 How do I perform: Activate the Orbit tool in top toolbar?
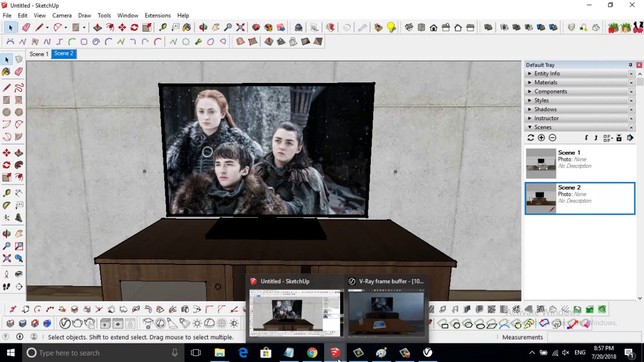click(203, 28)
